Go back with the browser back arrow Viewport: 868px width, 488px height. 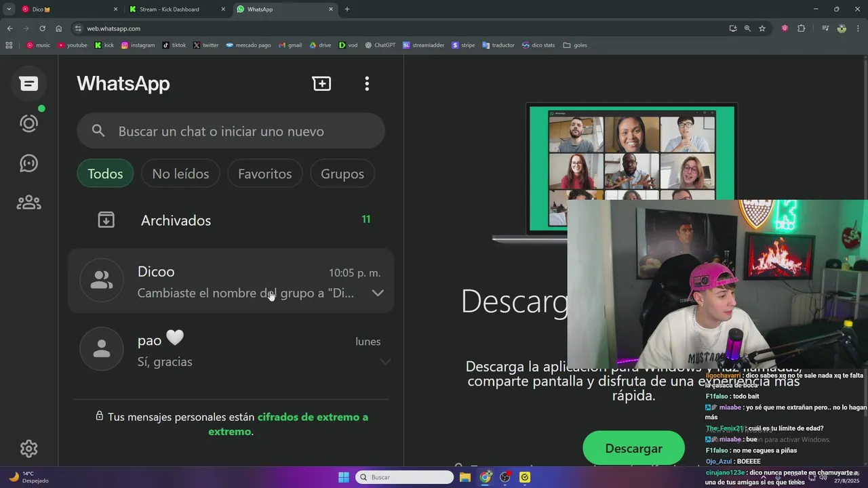coord(9,28)
